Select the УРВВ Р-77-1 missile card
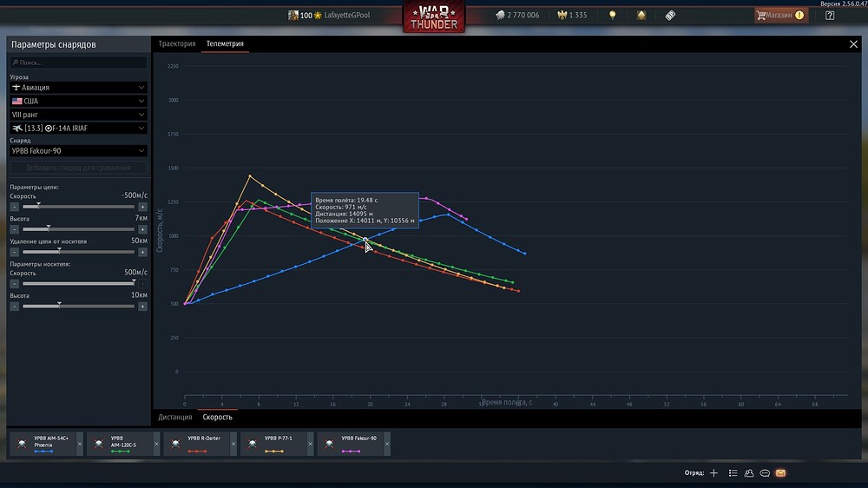Viewport: 868px width, 488px height. tap(273, 444)
